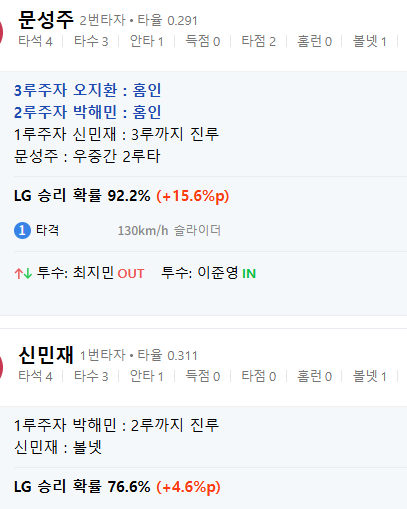The height and width of the screenshot is (509, 407).
Task: Select 2루주자 박해민 홈인 play line
Action: pyautogui.click(x=88, y=112)
